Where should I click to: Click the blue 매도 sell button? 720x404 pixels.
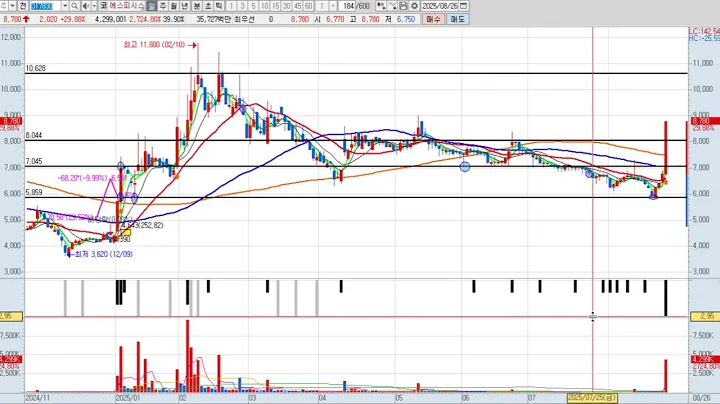(458, 19)
